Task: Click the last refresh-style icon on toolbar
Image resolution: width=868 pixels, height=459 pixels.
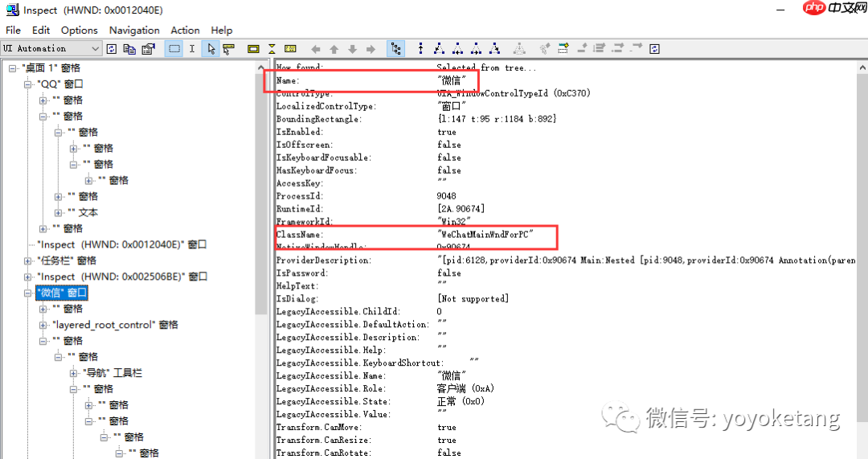Action: tap(654, 49)
